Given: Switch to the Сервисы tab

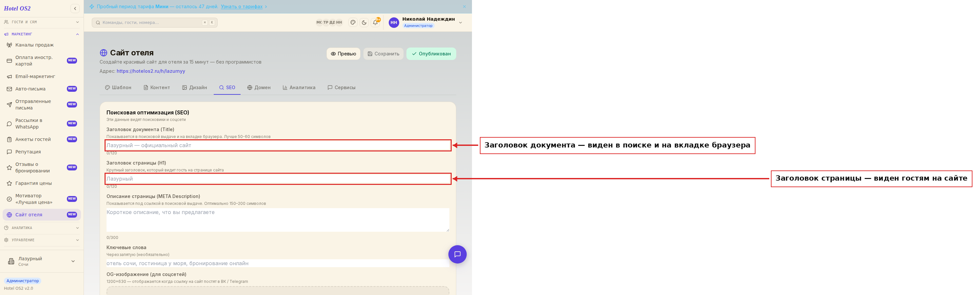Looking at the screenshot, I should point(341,88).
